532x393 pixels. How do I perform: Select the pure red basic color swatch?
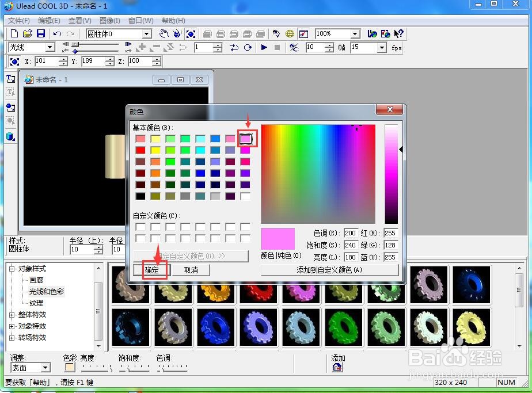[x=140, y=150]
